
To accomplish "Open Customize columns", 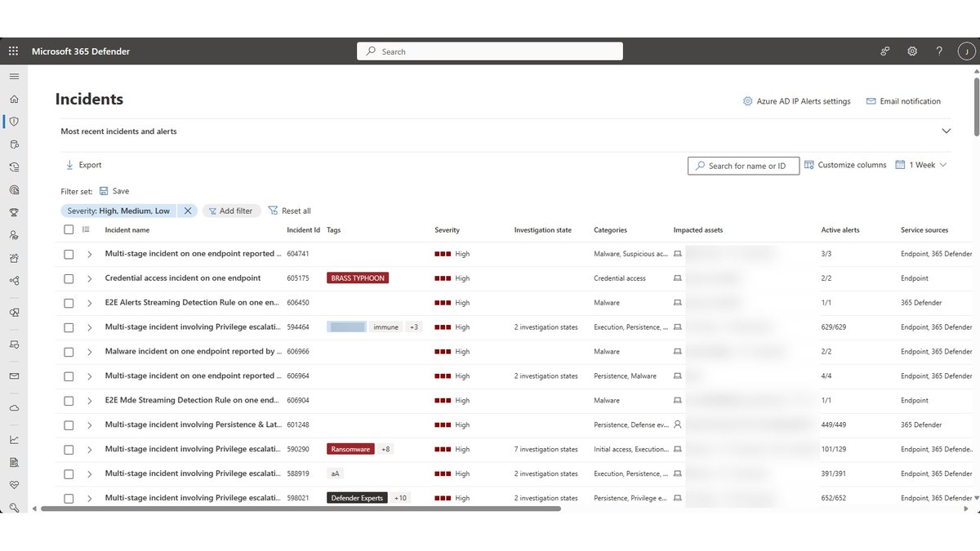I will point(845,165).
